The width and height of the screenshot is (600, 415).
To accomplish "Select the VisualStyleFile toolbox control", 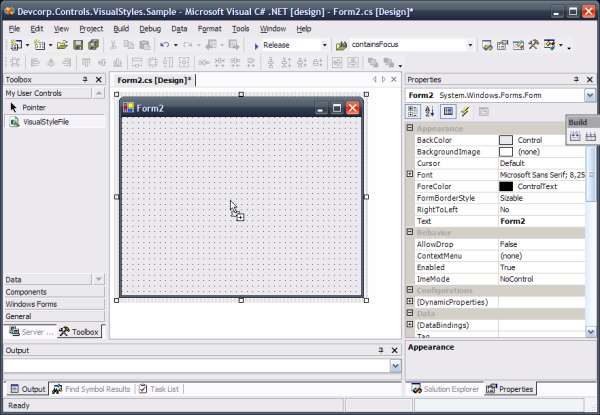I will (54, 122).
